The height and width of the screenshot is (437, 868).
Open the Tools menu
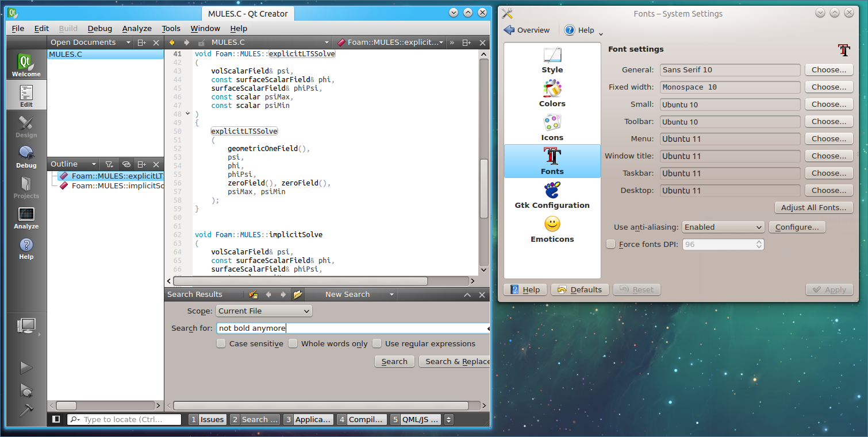click(171, 28)
